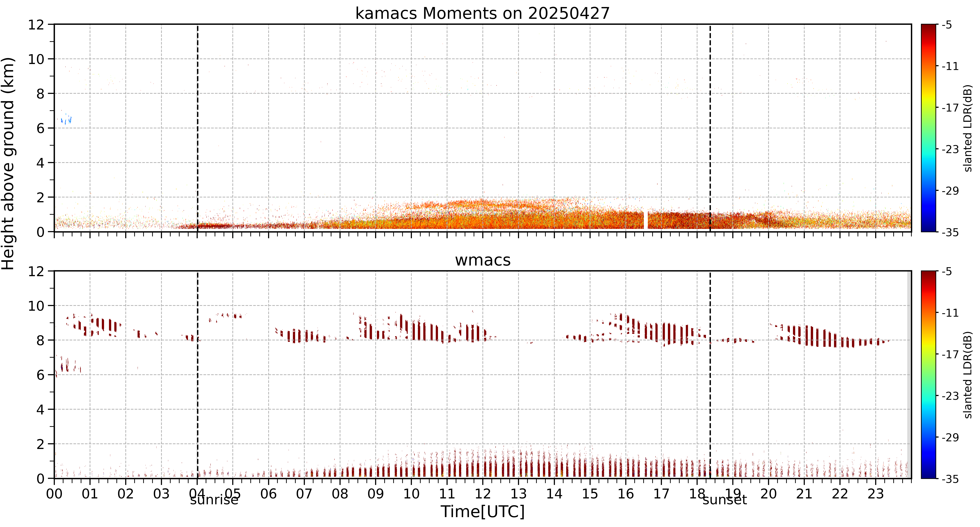
Task: Click the sunrise dashed line in the wmacs panel
Action: pyautogui.click(x=197, y=375)
